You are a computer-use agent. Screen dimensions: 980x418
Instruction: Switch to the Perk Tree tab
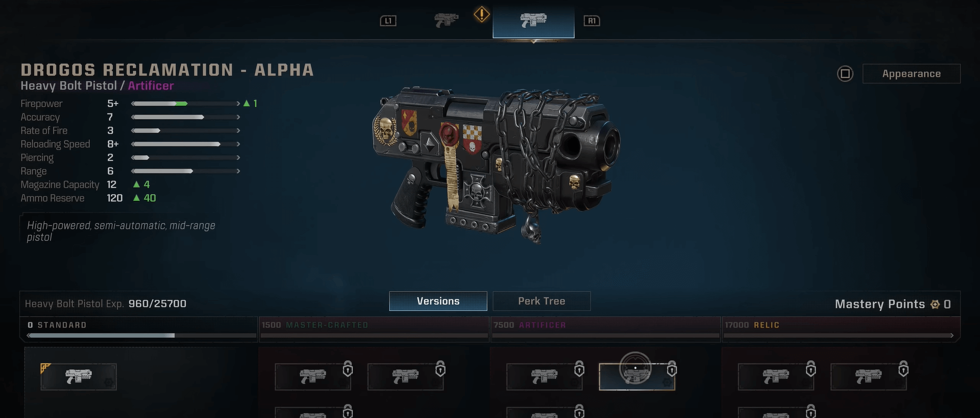point(542,301)
